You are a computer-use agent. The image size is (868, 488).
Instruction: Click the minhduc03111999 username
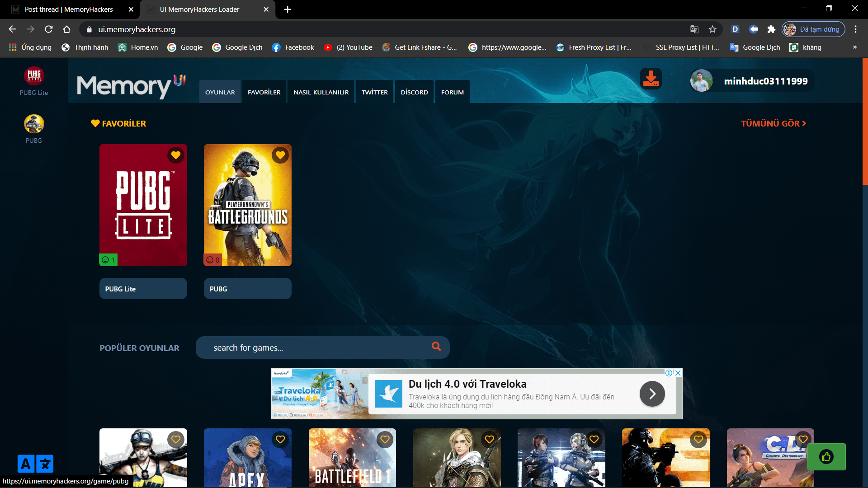(766, 81)
